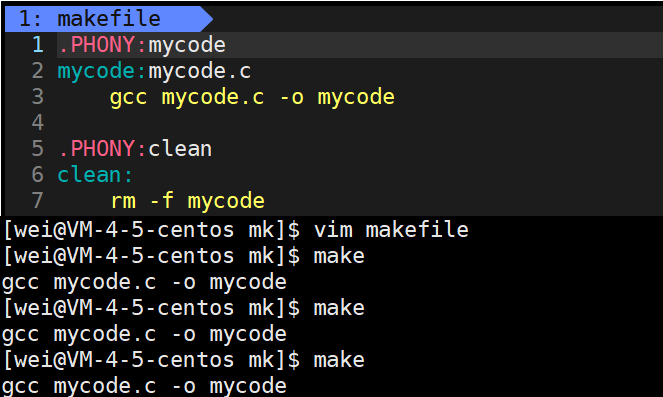Click line number 2 in gutter
663x397 pixels.
click(38, 71)
